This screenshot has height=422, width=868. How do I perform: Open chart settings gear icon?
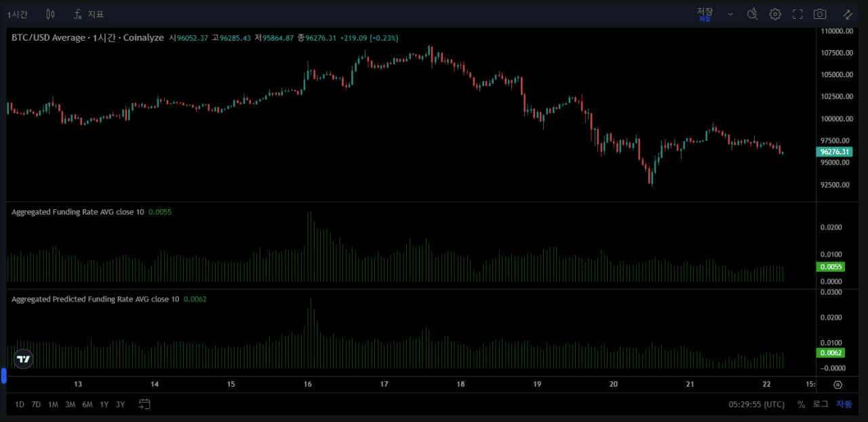[x=775, y=14]
